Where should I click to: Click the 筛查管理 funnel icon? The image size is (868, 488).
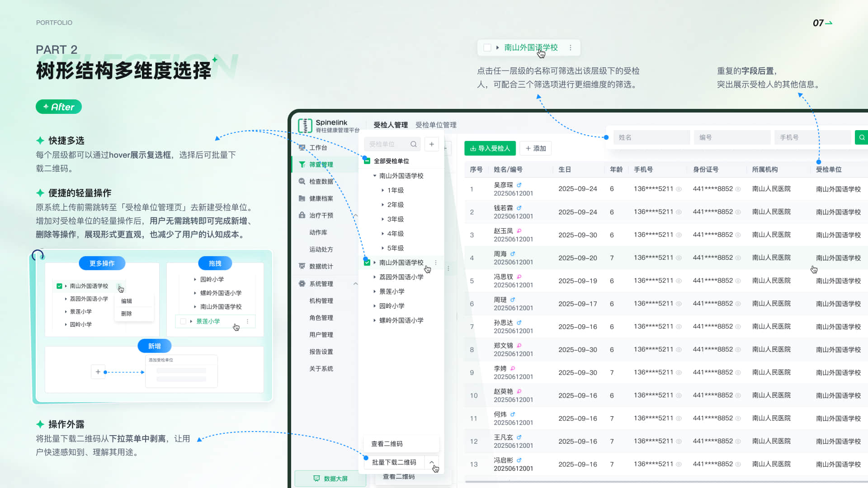pos(302,164)
